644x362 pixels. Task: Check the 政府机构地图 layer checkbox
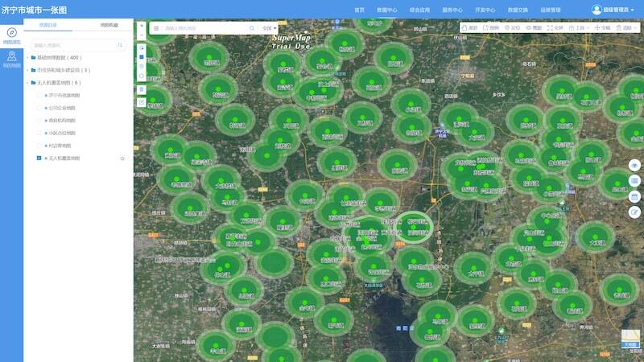pos(39,120)
